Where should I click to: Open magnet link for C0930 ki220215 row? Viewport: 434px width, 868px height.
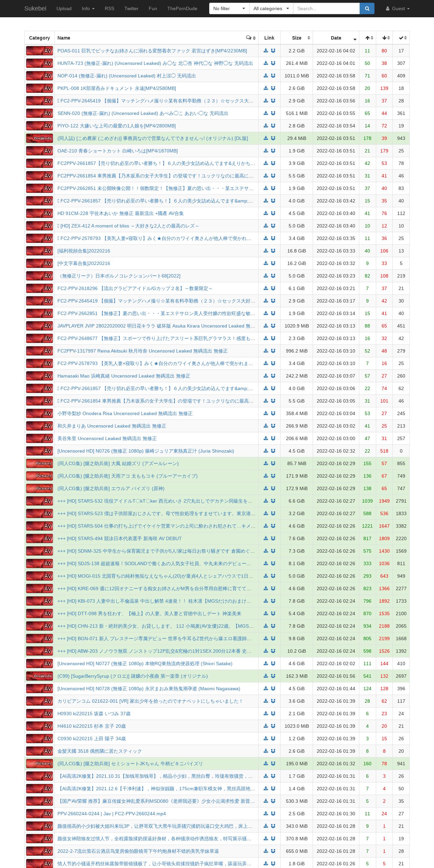point(273,739)
